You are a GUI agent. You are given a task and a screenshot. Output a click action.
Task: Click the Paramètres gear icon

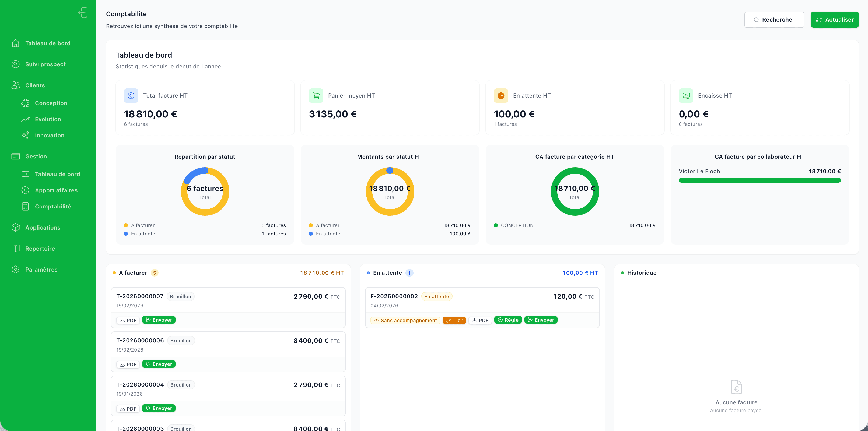click(x=16, y=269)
